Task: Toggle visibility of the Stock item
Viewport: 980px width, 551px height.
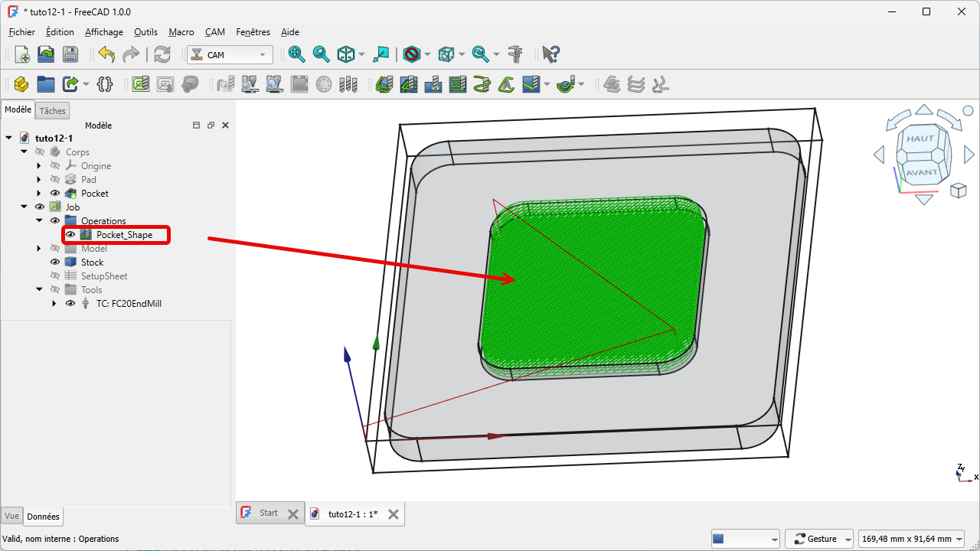Action: point(54,262)
